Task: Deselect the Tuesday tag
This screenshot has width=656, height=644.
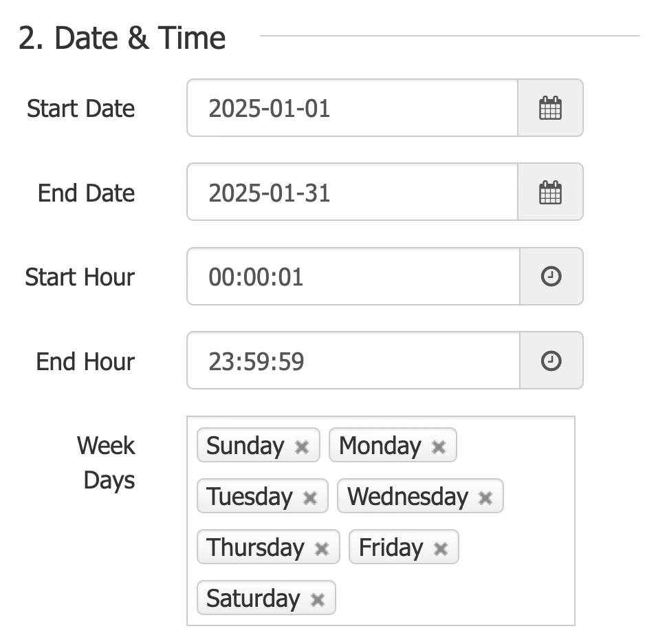Action: [311, 496]
